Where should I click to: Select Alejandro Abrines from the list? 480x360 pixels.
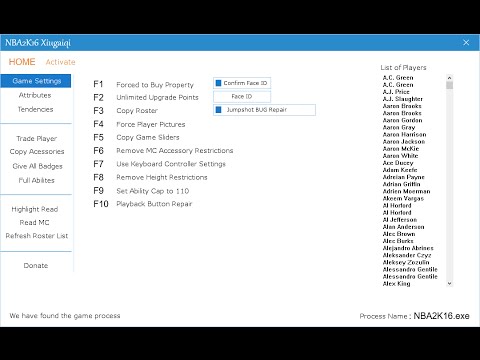pyautogui.click(x=408, y=248)
